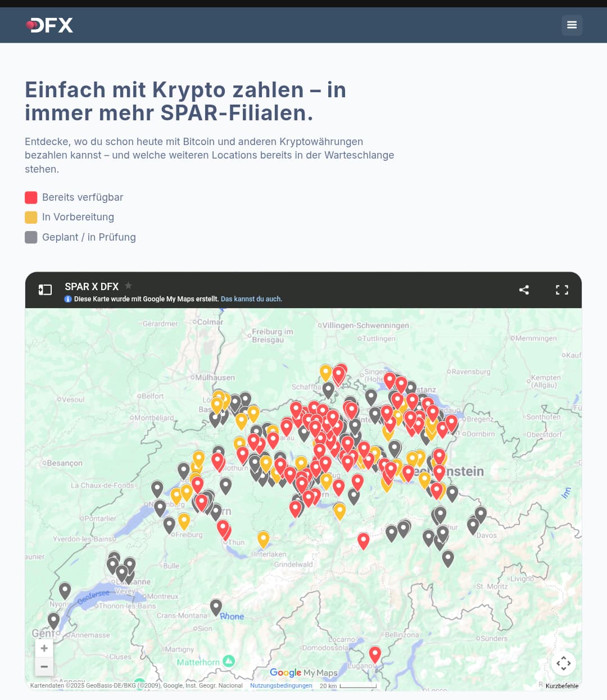Click the DFX logo in header
607x700 pixels.
[49, 25]
